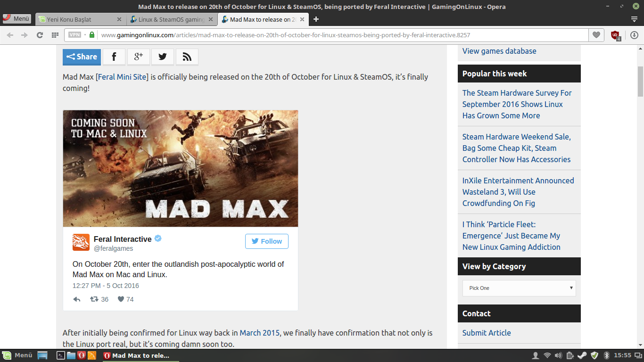The image size is (644, 362).
Task: Open the window list icon beside the clock
Action: tap(637, 355)
